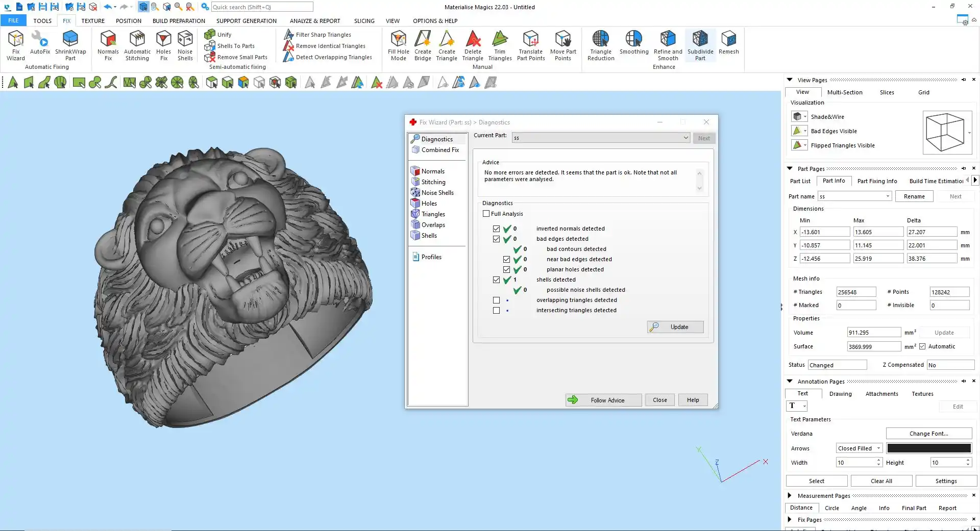Open the SUPPORT GENERATION ribbon tab

pos(246,21)
